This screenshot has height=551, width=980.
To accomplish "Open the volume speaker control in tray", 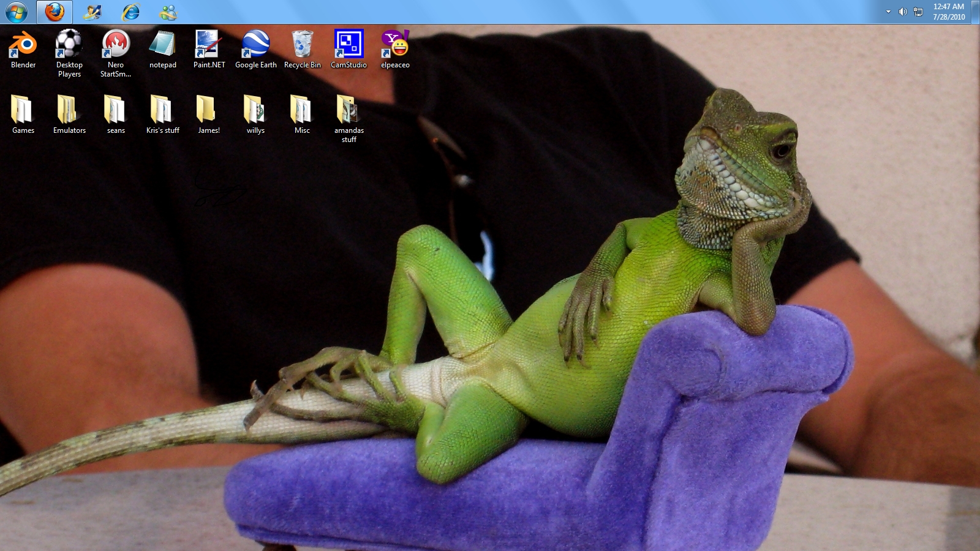I will pos(903,12).
